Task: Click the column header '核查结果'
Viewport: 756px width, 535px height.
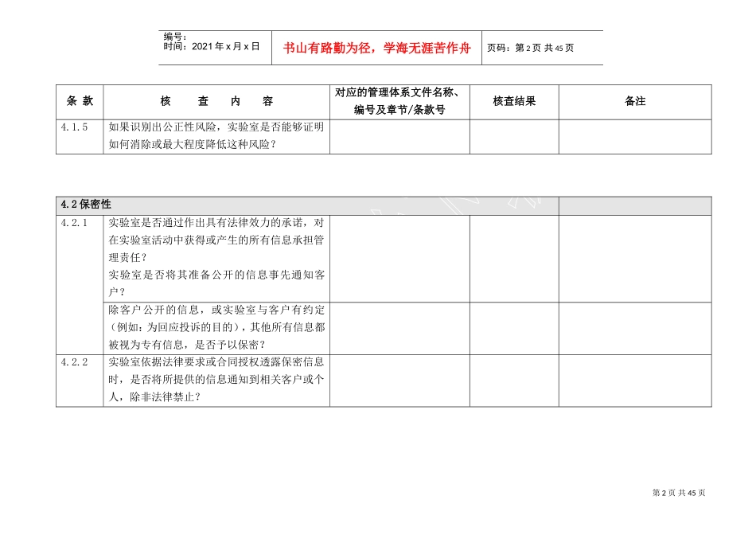Action: coord(514,101)
